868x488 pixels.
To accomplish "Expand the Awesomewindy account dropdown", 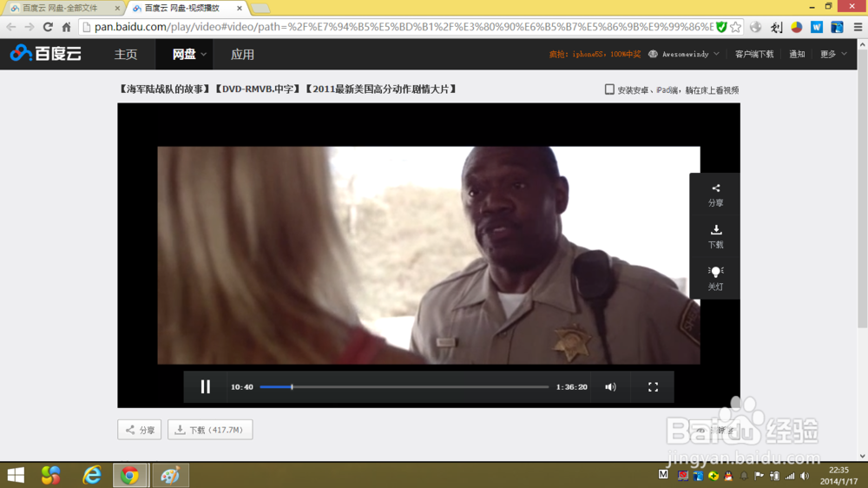I will pyautogui.click(x=684, y=55).
